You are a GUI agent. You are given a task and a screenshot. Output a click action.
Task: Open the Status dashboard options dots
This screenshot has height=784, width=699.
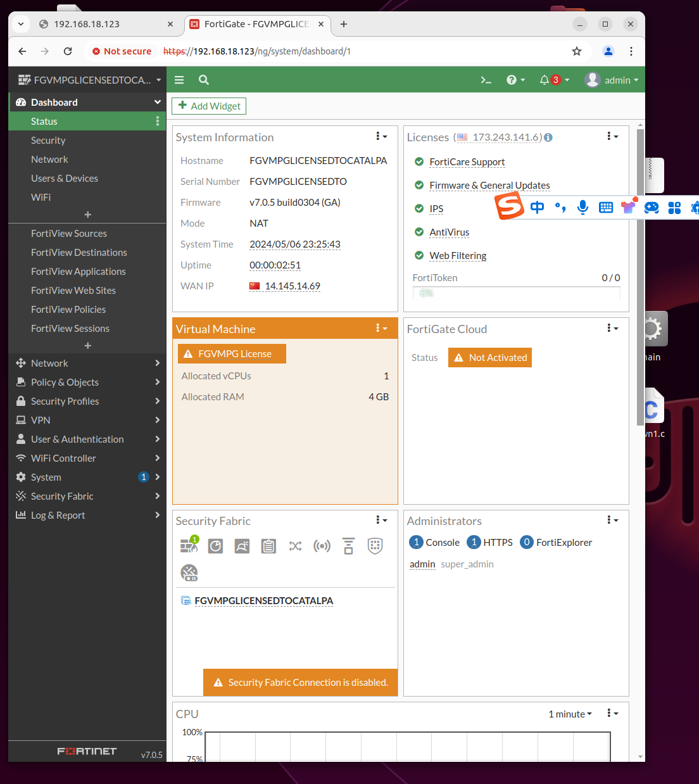(x=158, y=121)
